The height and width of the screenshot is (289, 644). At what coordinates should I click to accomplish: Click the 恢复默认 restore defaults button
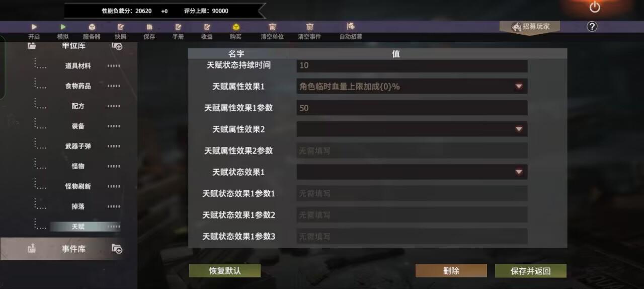coord(225,270)
